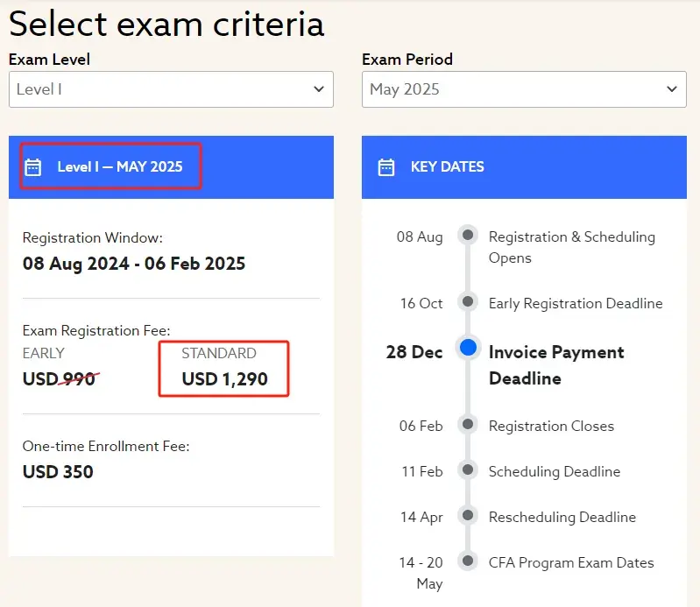Click the Level I — MAY 2025 header
700x607 pixels.
[x=120, y=166]
